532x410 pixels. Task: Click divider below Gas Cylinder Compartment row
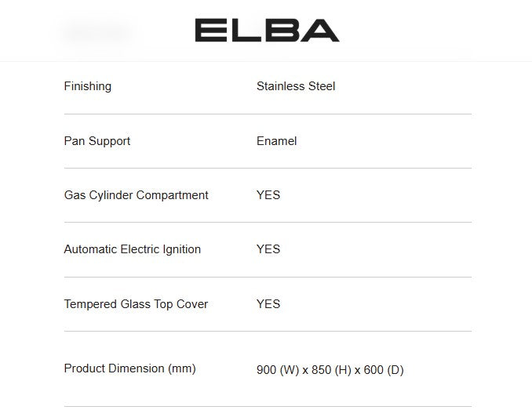[268, 222]
